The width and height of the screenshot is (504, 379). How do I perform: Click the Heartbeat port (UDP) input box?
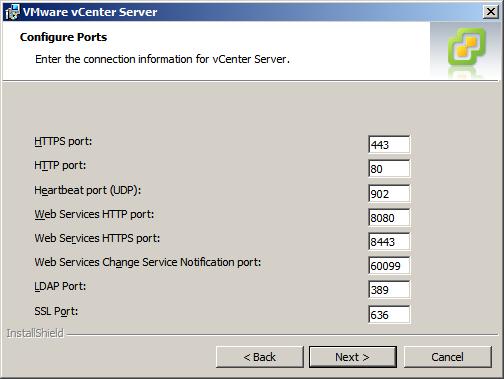389,194
